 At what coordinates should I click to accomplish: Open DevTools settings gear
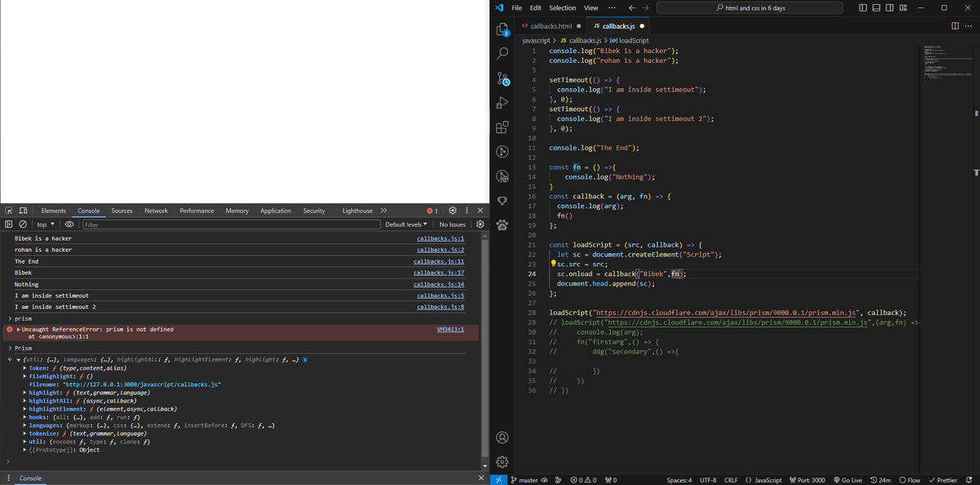(453, 211)
